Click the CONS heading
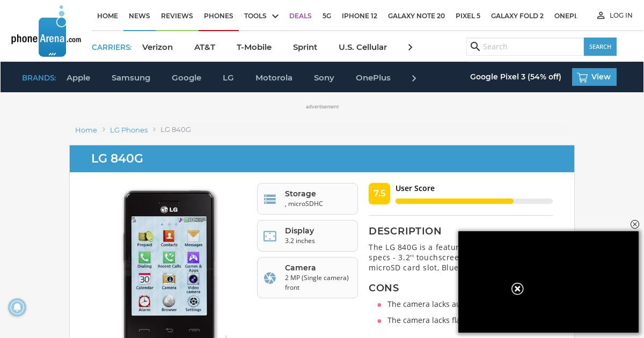 pyautogui.click(x=384, y=288)
